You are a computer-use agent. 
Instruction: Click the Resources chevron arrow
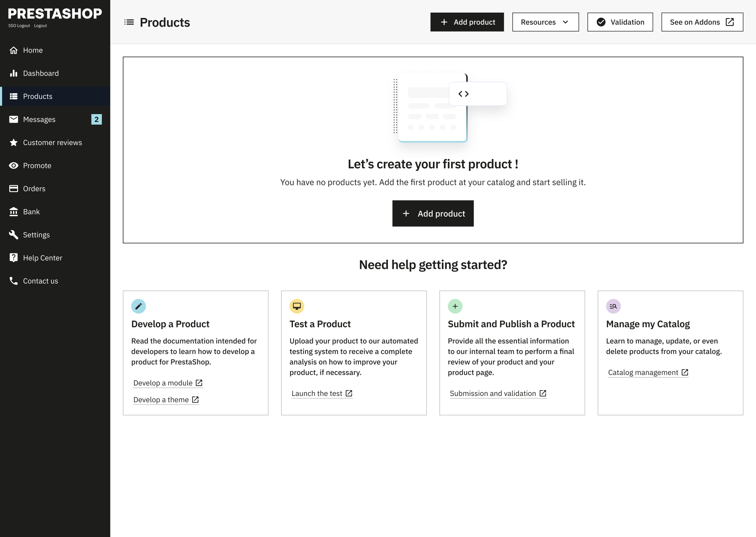566,22
